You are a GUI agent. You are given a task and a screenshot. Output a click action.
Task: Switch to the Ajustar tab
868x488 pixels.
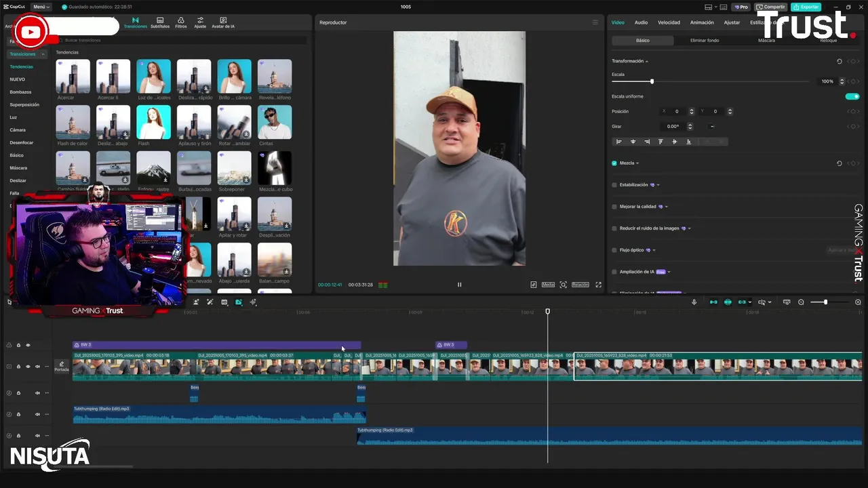tap(732, 22)
